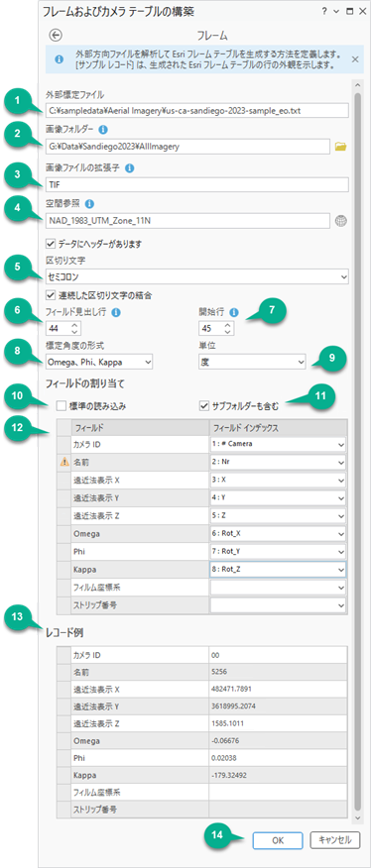Select the 482471.7891 sample value cell
The height and width of the screenshot is (868, 371).
[x=278, y=691]
